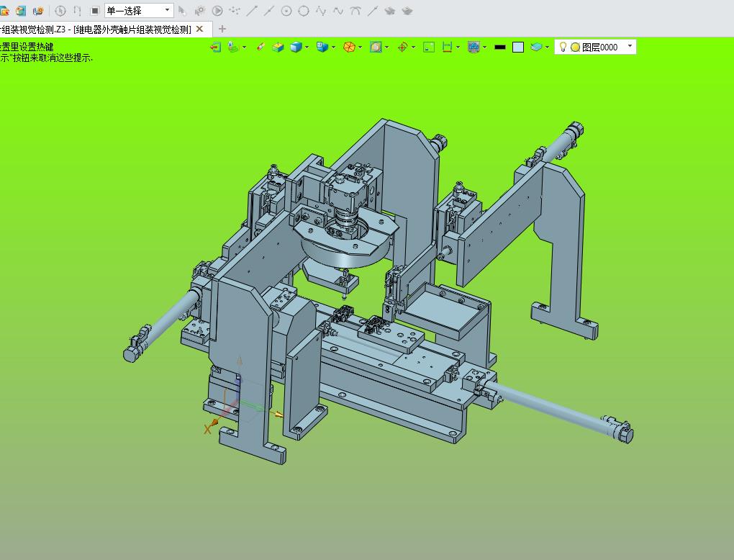Expand the cube-window view dropdown arrow

333,47
